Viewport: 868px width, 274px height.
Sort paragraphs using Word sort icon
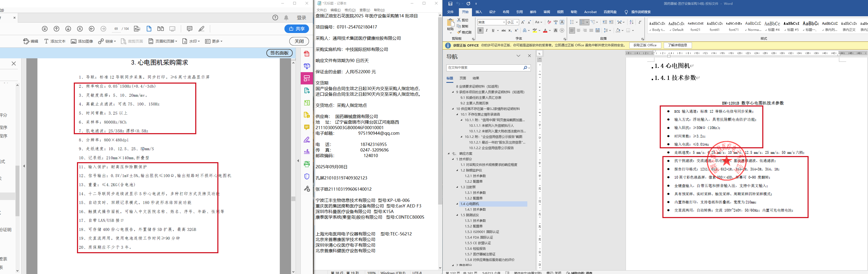pos(631,22)
